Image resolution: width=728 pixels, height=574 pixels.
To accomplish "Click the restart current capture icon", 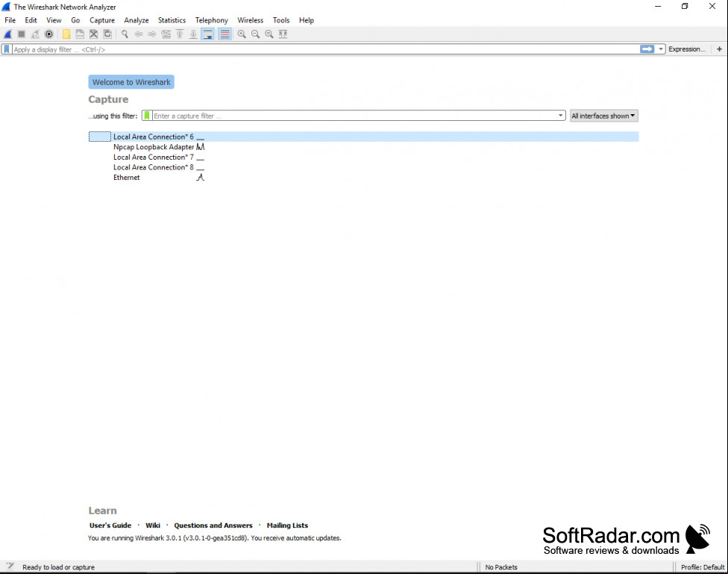I will coord(35,34).
